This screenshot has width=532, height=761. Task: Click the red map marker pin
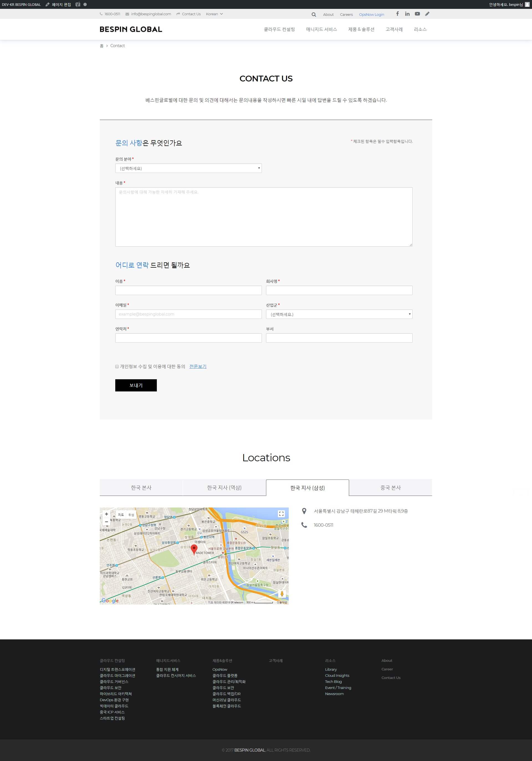click(x=194, y=550)
